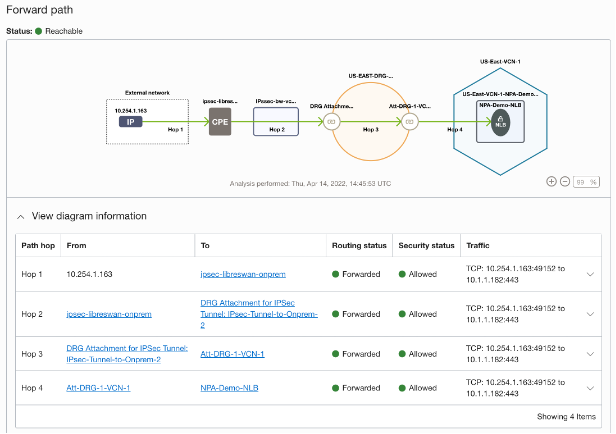Screen dimensions: 616x434
Task: Click the Att-DRG-1-VCN-1 attachment node
Action: click(x=408, y=122)
